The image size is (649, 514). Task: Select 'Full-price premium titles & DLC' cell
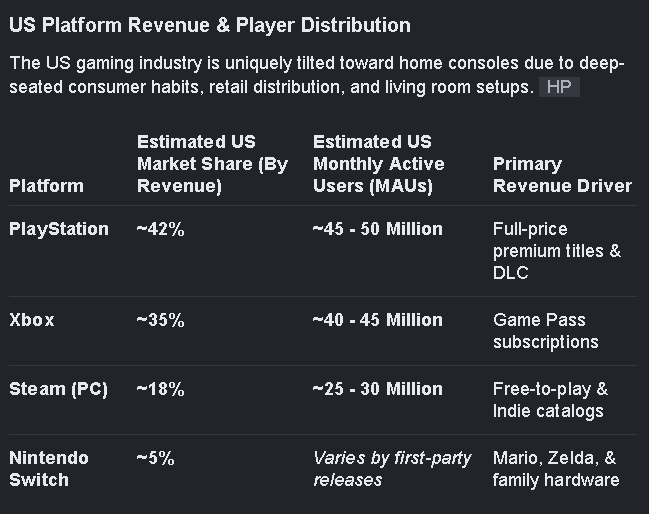click(557, 251)
